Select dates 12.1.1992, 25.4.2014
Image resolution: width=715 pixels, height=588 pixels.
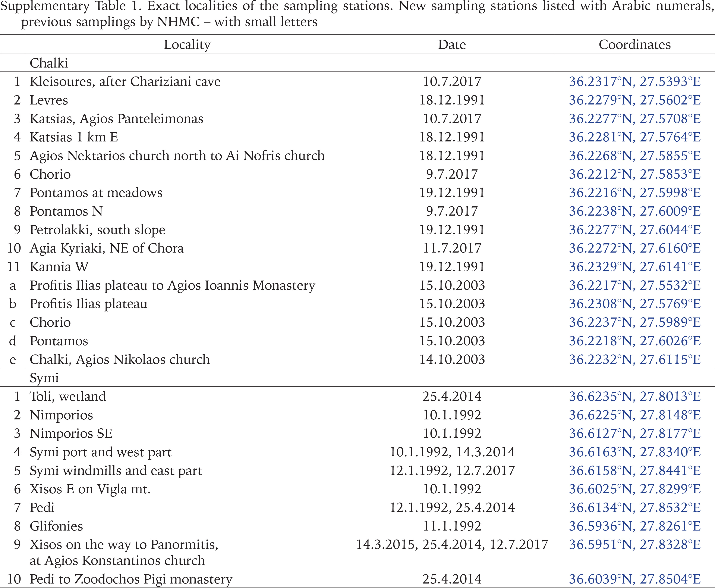click(452, 508)
